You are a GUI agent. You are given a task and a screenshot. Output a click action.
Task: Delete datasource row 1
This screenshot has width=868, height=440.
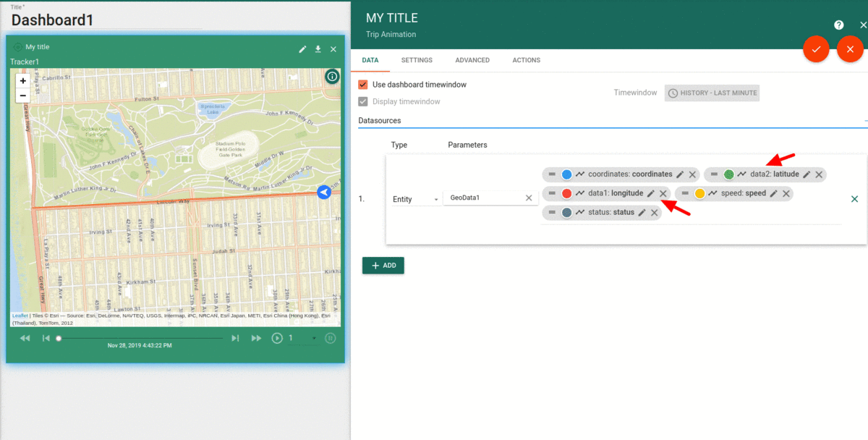pos(854,199)
